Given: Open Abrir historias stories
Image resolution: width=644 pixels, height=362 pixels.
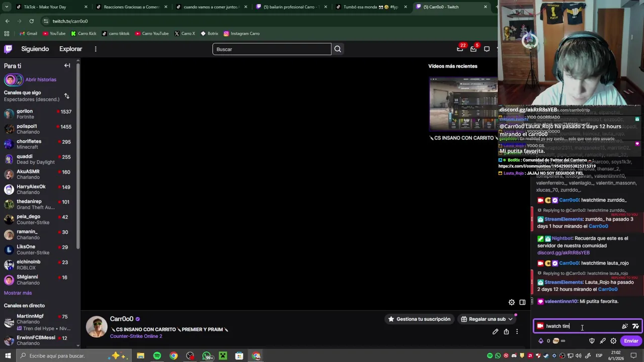Looking at the screenshot, I should pos(41,79).
